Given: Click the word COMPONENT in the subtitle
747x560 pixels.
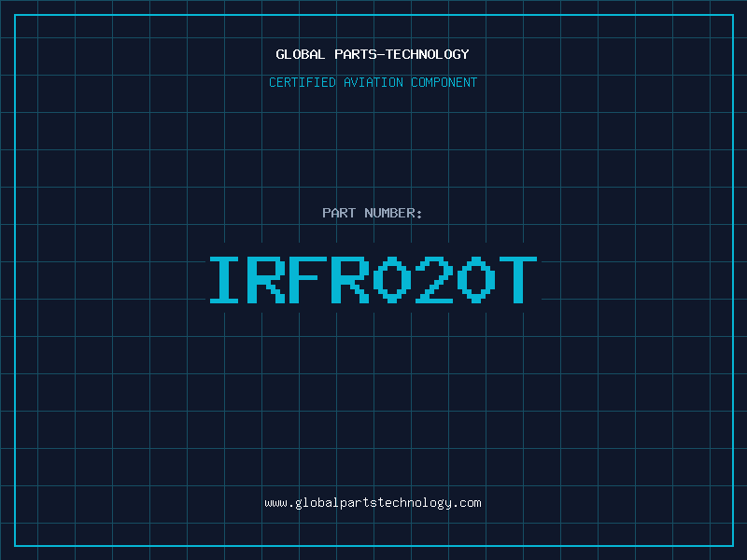Looking at the screenshot, I should (444, 82).
